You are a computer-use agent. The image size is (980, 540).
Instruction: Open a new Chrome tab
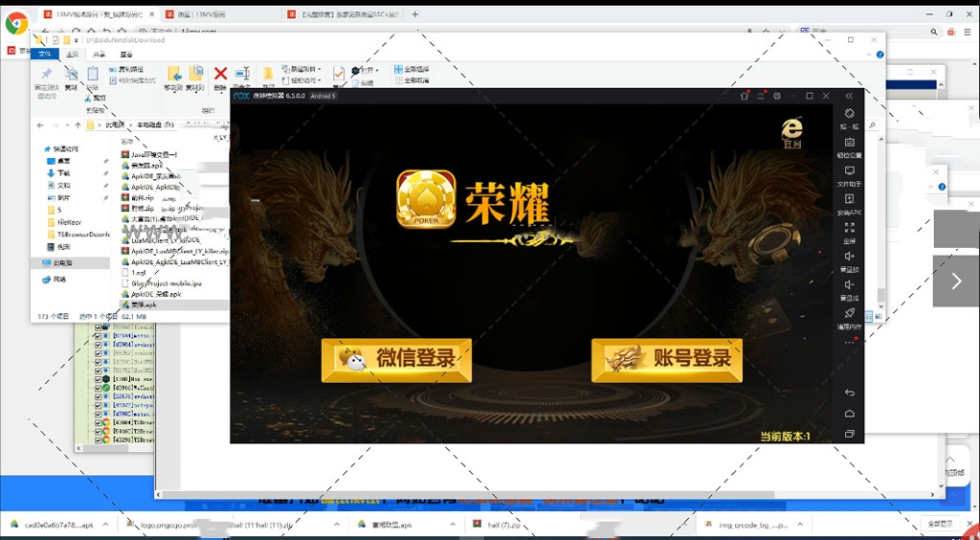point(415,13)
